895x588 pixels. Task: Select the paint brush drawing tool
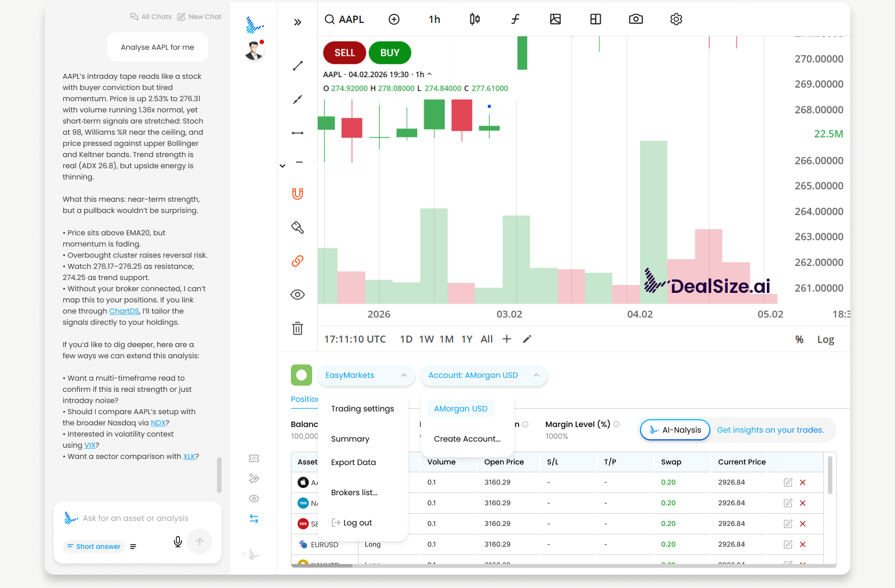pos(298,227)
